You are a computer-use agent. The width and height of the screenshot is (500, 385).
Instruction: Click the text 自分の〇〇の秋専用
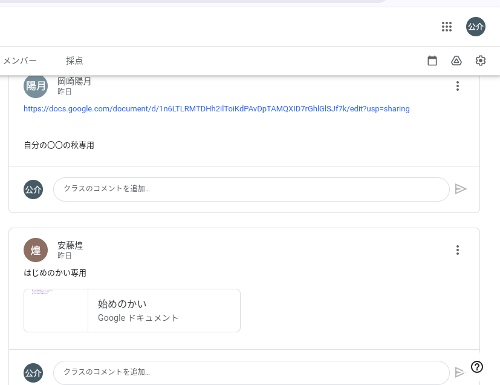pos(59,145)
